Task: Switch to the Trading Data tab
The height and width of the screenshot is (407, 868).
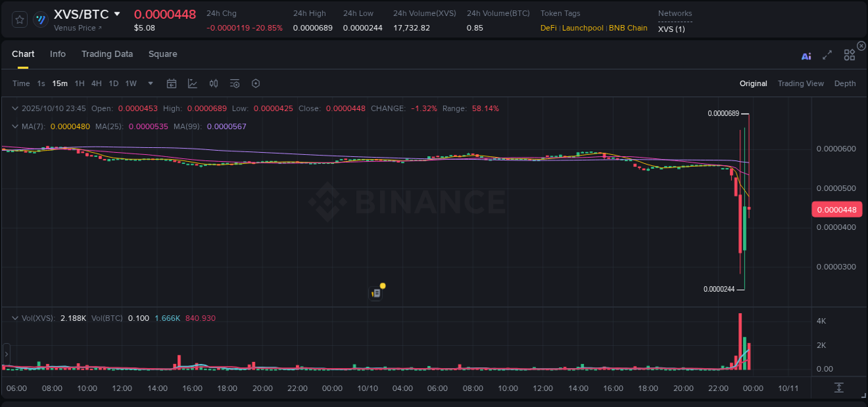Action: click(x=107, y=54)
